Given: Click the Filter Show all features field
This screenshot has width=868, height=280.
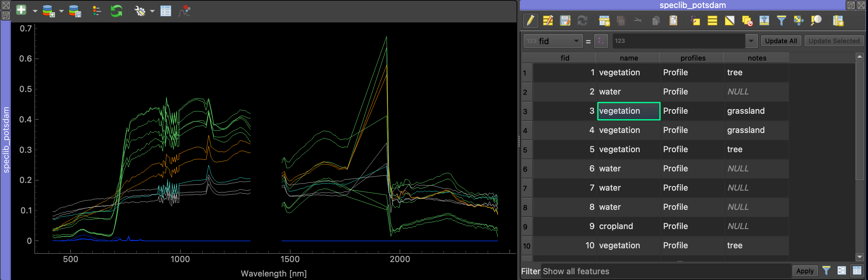Looking at the screenshot, I should [666, 271].
